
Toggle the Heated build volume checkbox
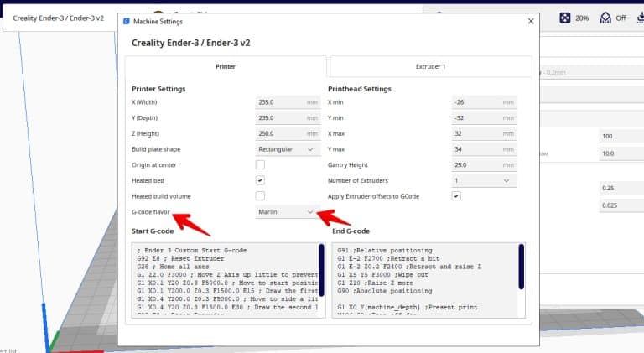coord(260,196)
